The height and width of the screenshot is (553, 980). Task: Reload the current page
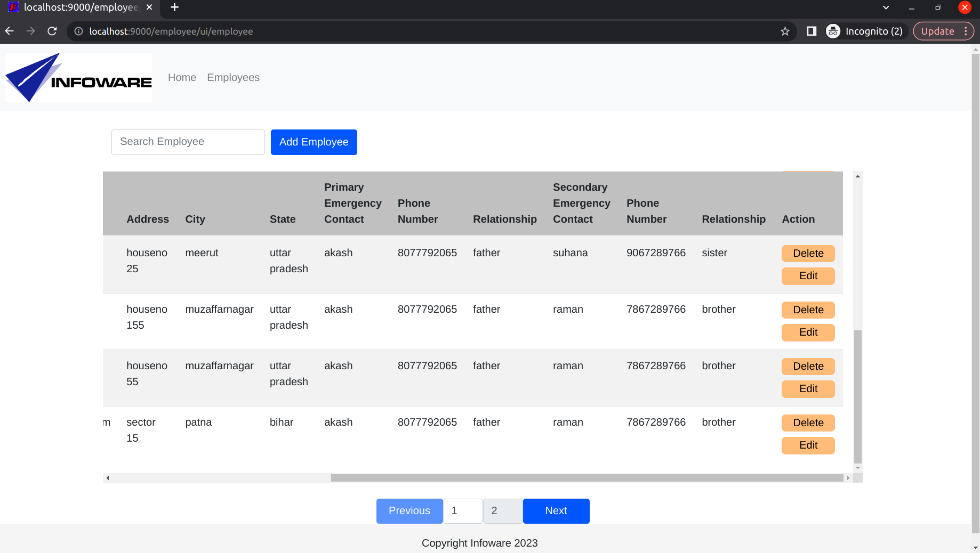point(52,31)
